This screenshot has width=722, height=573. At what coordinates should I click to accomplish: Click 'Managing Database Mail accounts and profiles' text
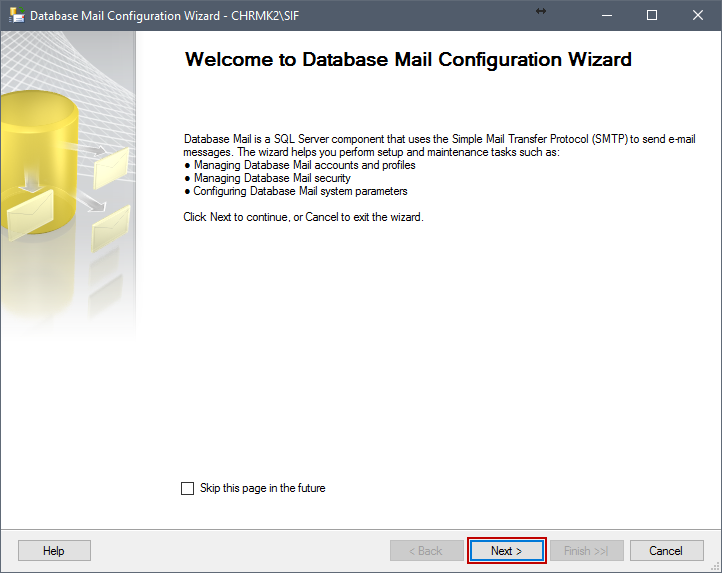(304, 165)
